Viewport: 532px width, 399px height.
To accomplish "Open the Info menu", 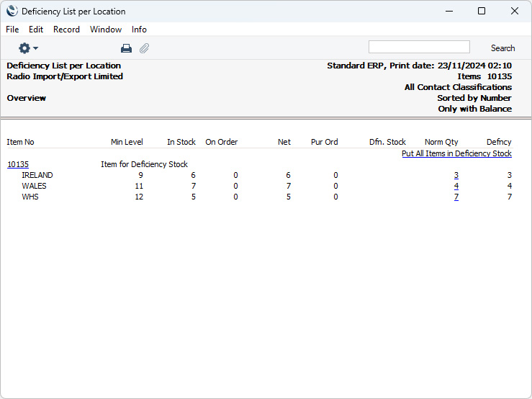I will pos(139,30).
